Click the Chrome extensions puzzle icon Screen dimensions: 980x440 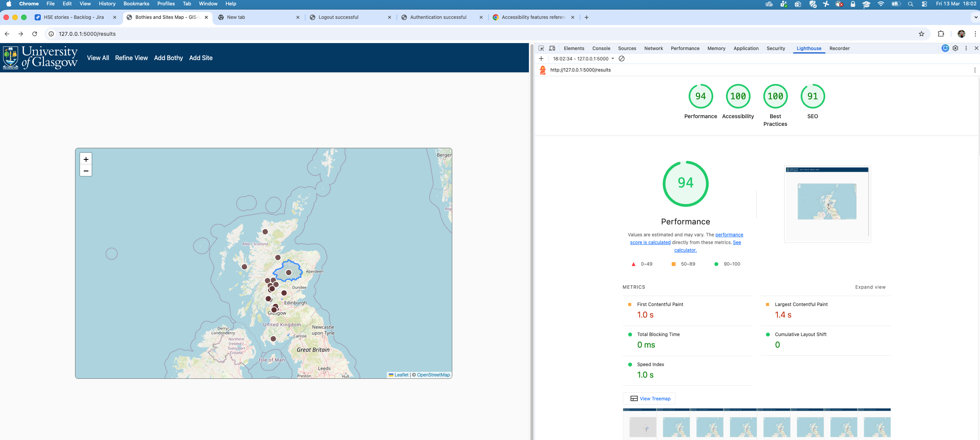[941, 34]
